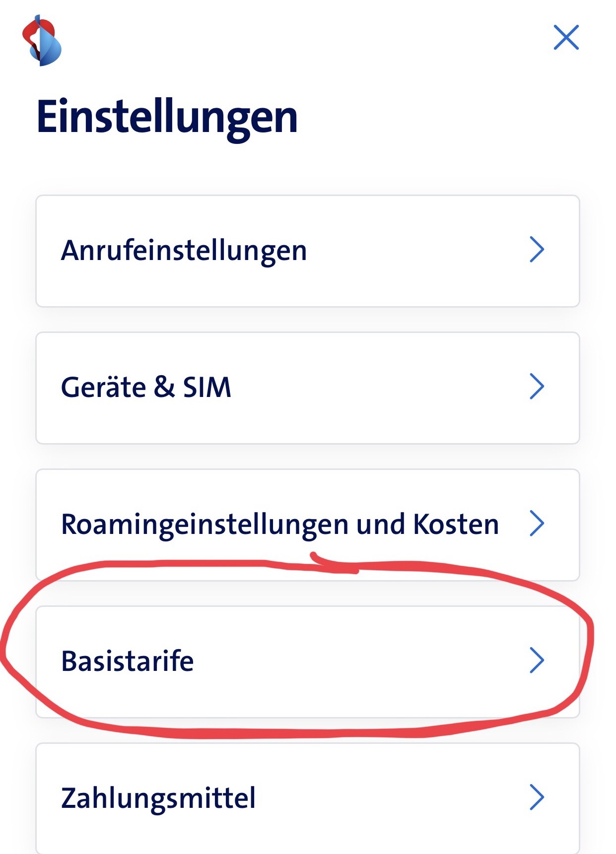Viewport: 616px width, 854px height.
Task: Click the word SIM in the devices entry
Action: (x=207, y=387)
